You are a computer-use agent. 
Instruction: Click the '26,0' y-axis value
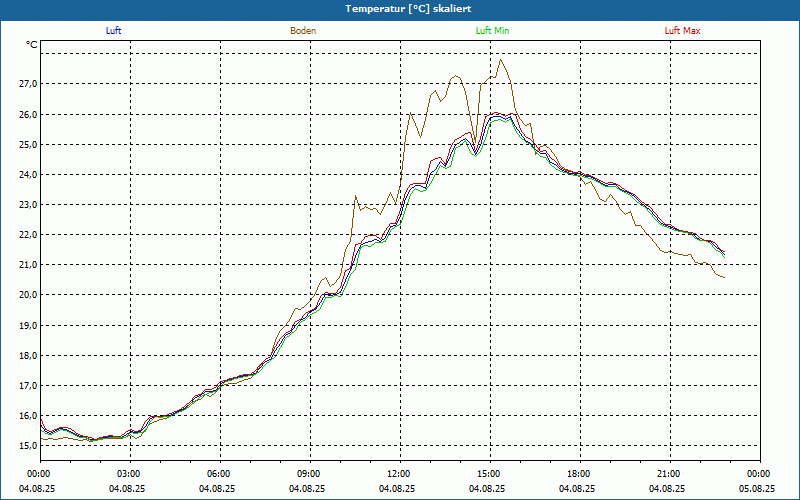click(28, 114)
